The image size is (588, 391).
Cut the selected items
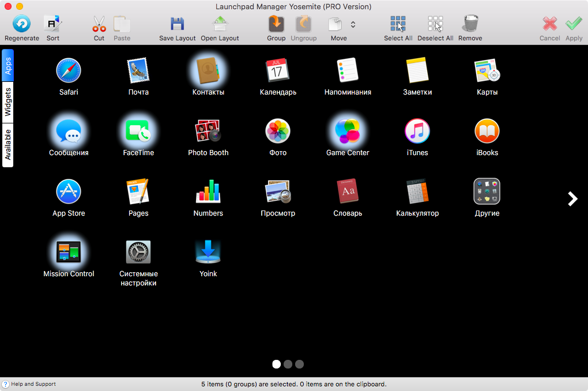pos(99,24)
